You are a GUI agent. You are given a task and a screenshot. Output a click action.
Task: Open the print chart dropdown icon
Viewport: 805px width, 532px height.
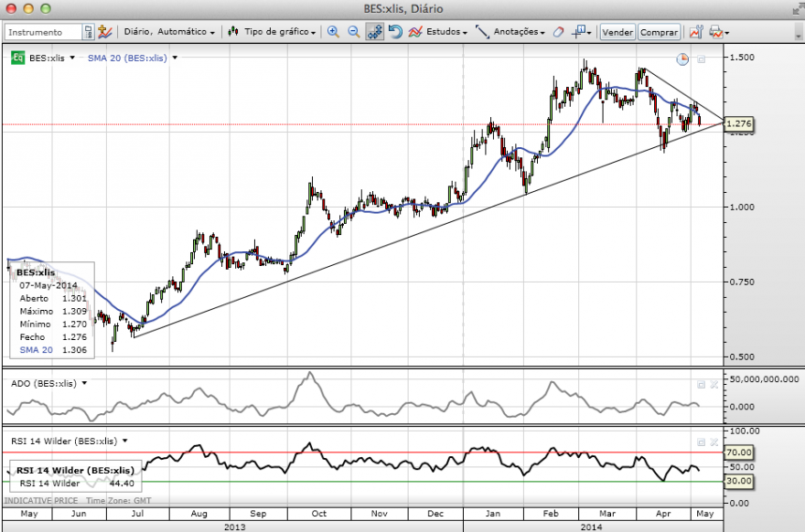coord(719,32)
